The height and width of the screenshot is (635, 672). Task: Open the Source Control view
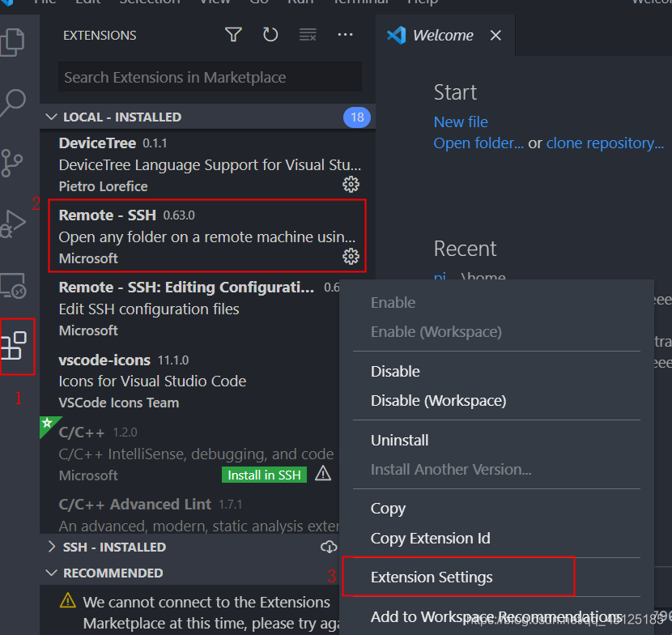click(x=12, y=164)
